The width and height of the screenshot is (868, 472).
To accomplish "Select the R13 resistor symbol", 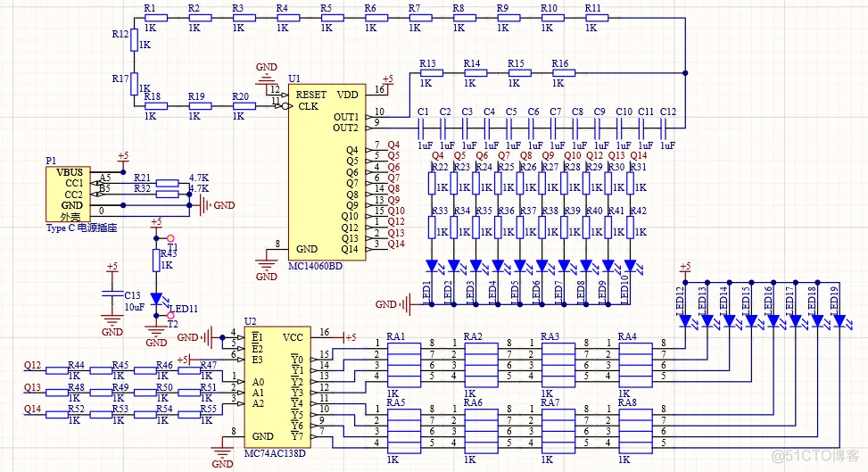I will pos(431,72).
